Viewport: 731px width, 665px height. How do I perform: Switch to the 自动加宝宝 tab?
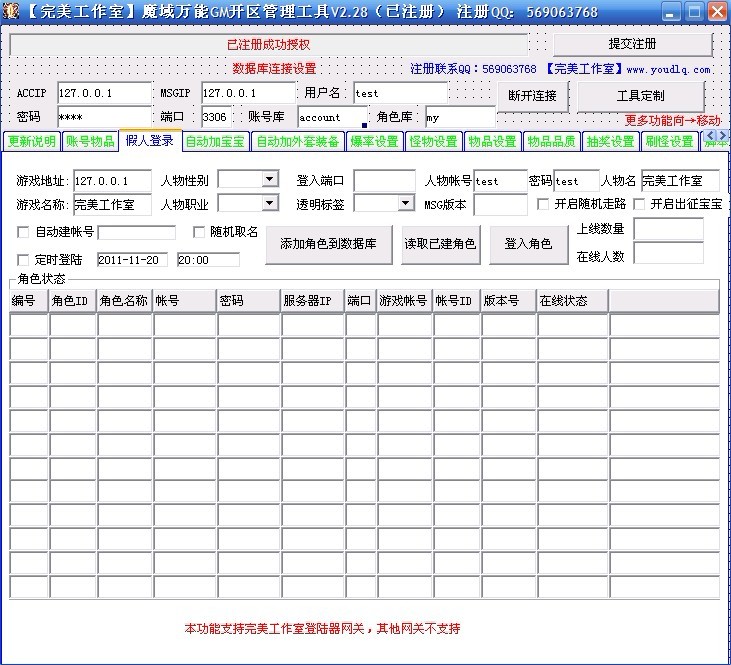214,142
